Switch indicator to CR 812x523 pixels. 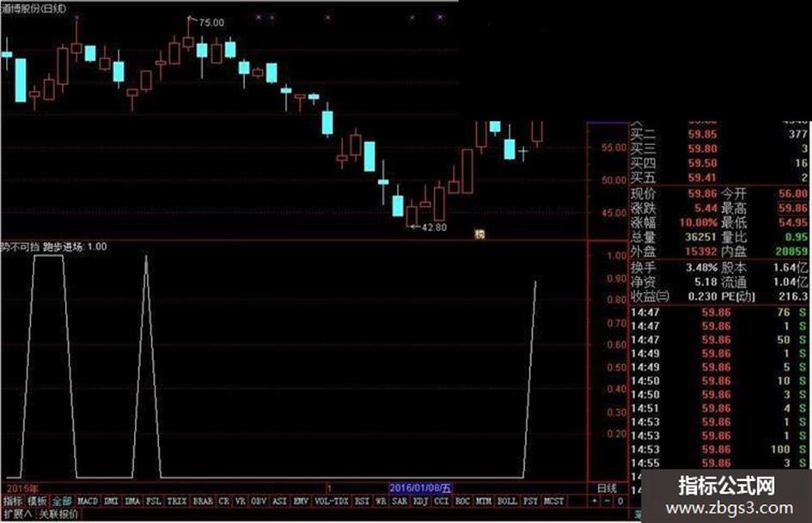coord(223,502)
